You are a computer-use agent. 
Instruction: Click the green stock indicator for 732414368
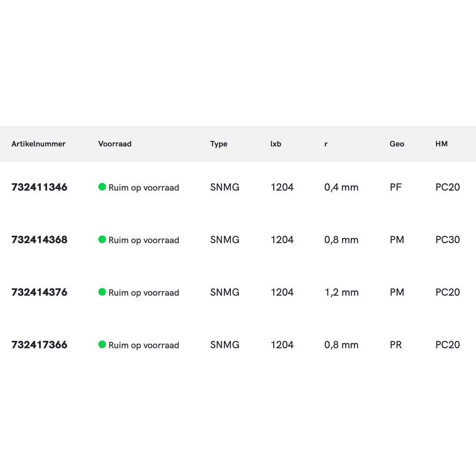click(x=102, y=239)
